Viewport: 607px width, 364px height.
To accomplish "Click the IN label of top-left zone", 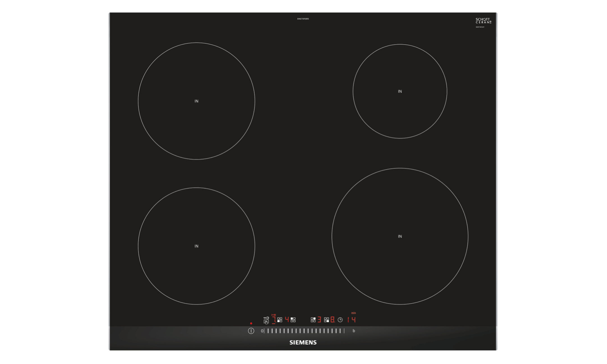I will click(196, 101).
